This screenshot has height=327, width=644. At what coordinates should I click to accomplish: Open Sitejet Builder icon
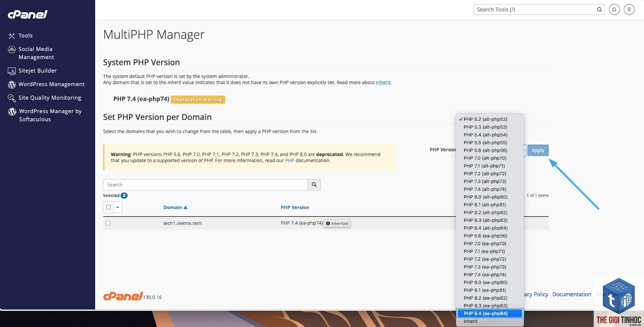point(12,71)
